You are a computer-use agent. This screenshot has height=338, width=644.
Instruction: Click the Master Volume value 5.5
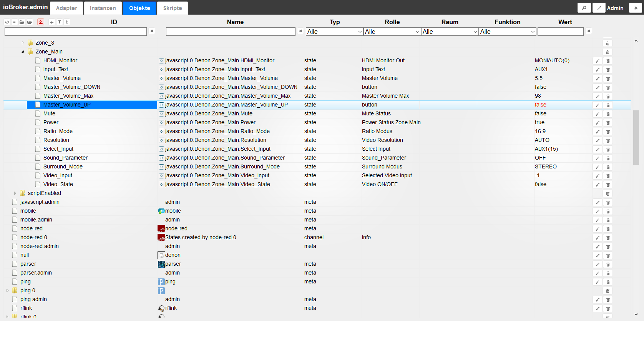click(x=539, y=78)
